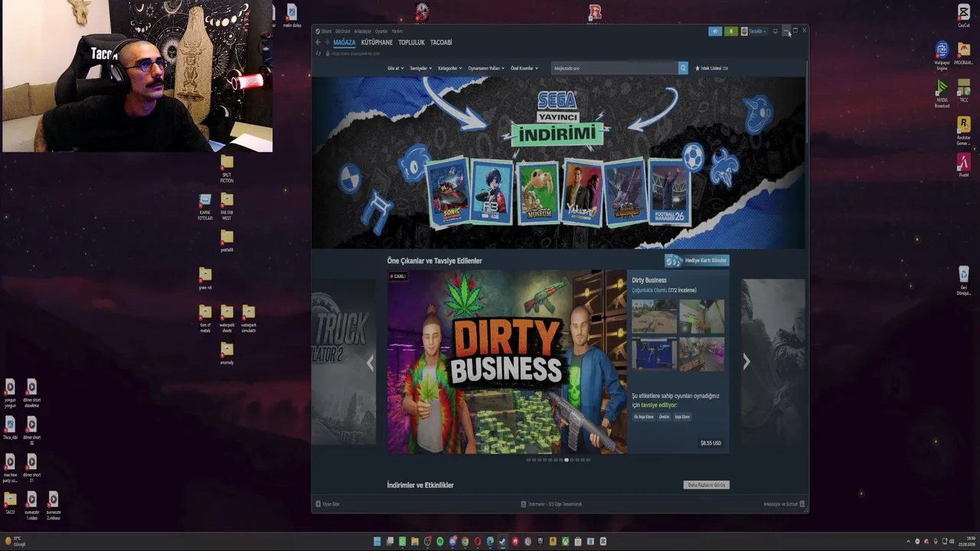This screenshot has width=980, height=551.
Task: Open the Xbox app from the taskbar
Action: click(x=565, y=542)
